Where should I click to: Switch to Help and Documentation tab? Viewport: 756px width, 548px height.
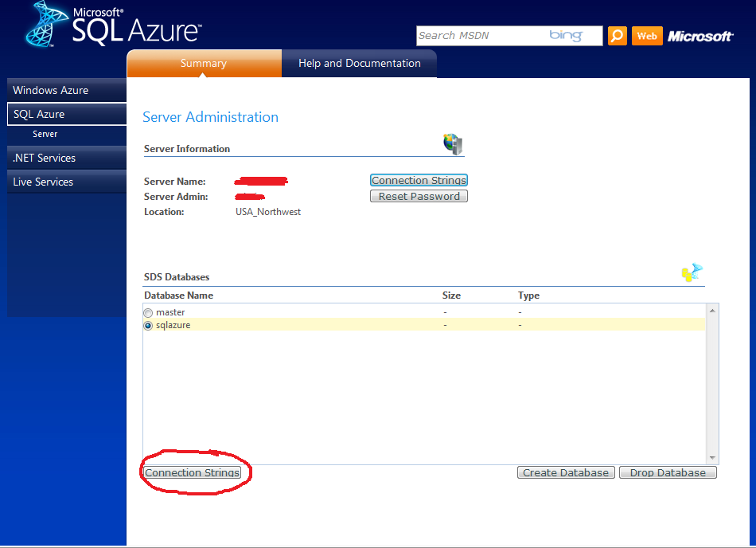point(359,63)
